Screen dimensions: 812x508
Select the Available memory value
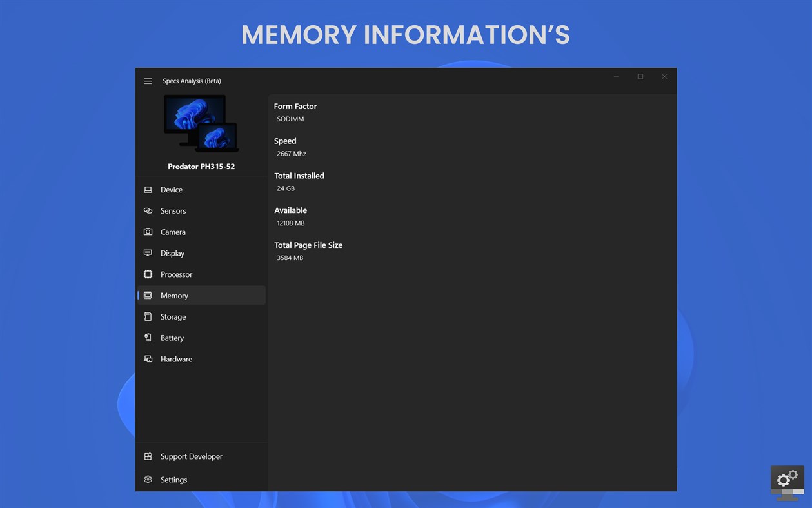tap(290, 223)
